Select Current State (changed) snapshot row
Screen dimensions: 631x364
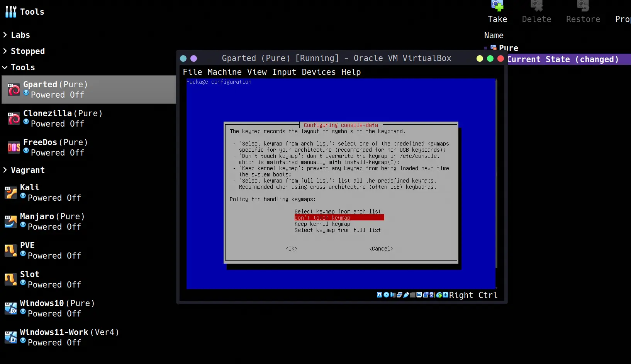pos(568,59)
